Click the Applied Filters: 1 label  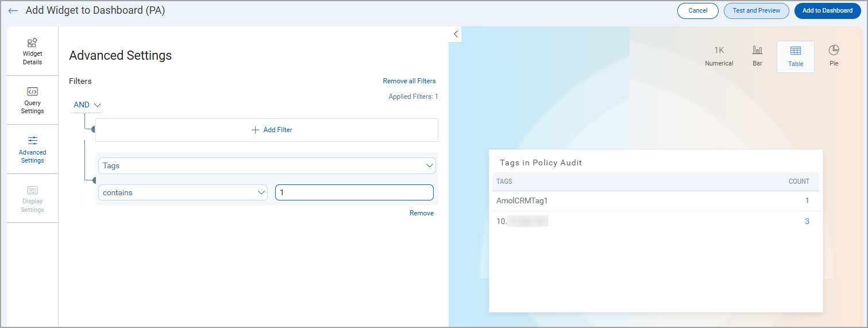[x=413, y=97]
